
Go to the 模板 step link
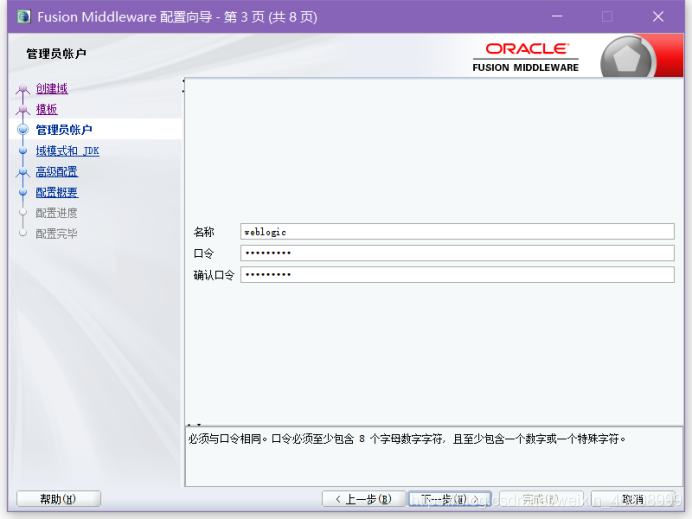tap(47, 109)
